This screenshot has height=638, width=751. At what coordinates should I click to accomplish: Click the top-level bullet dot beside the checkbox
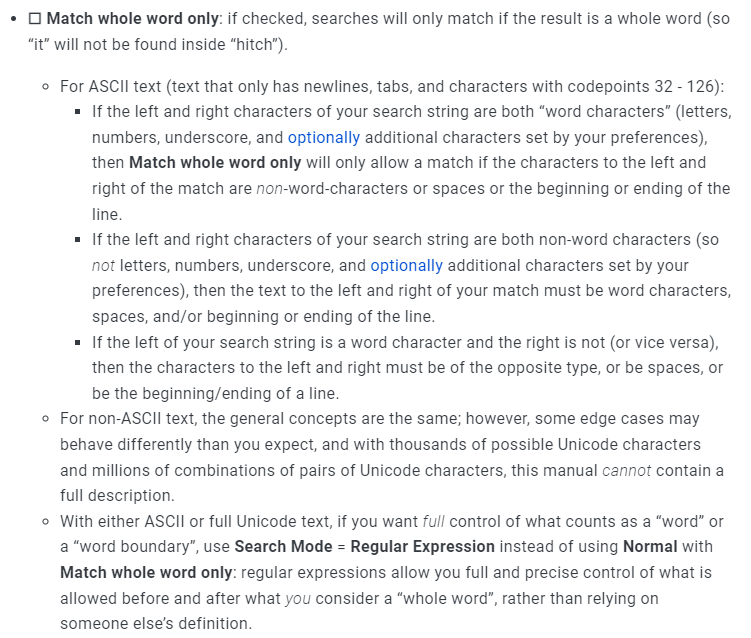[14, 20]
